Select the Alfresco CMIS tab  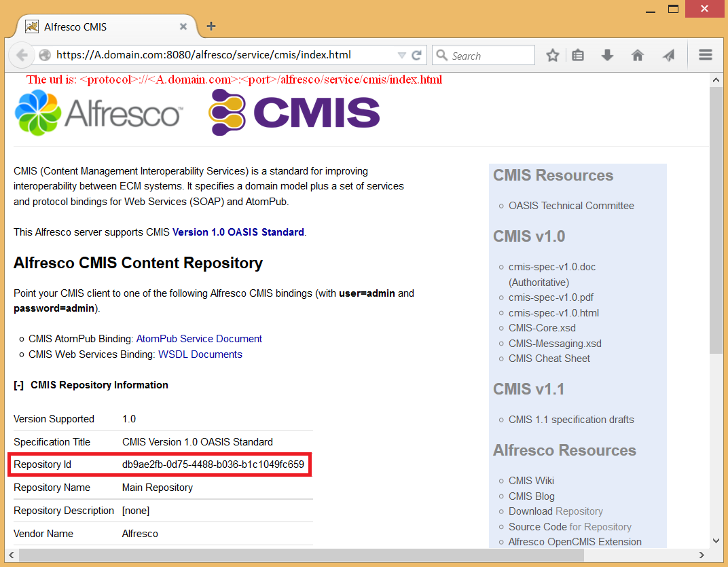pos(106,27)
